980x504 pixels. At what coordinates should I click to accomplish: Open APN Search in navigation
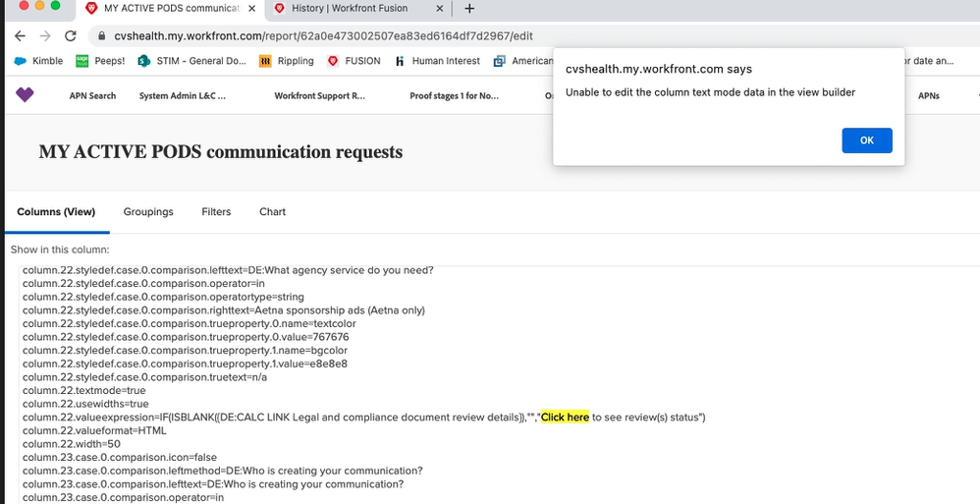pyautogui.click(x=92, y=95)
